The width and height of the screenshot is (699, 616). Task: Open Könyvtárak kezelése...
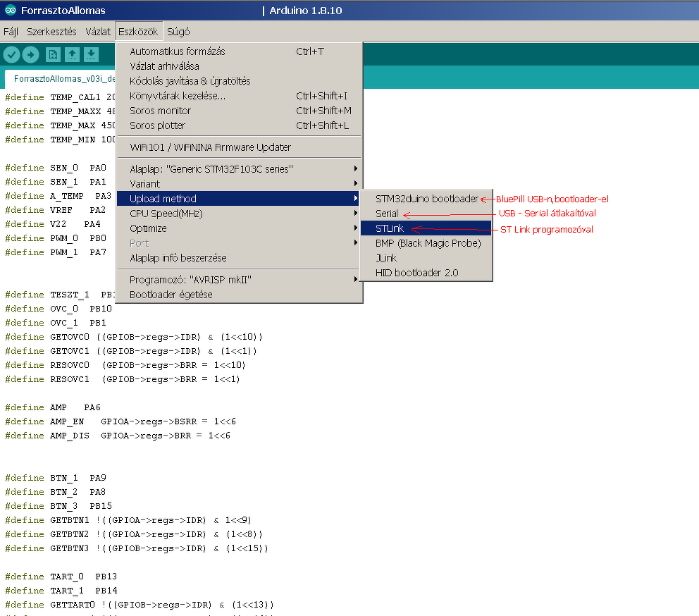click(239, 95)
